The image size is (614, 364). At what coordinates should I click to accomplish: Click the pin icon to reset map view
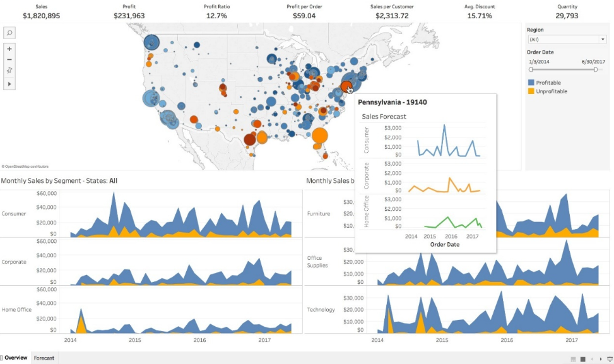tap(9, 71)
